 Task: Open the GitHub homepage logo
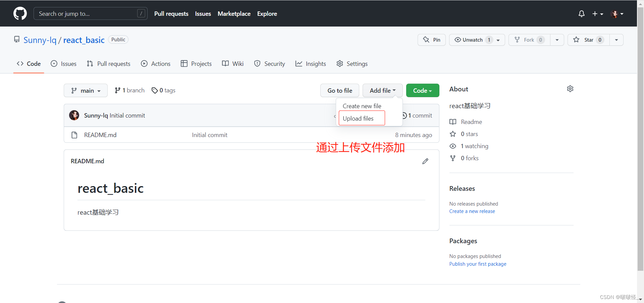[20, 13]
